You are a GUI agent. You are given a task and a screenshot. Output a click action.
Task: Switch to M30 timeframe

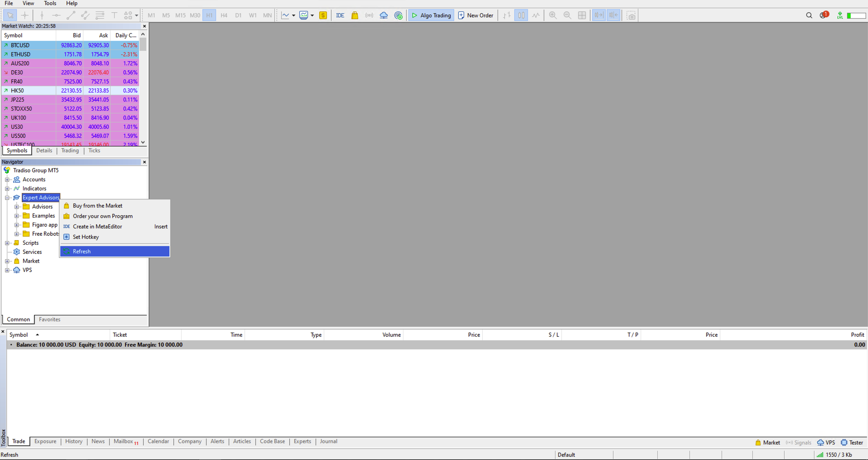coord(195,15)
